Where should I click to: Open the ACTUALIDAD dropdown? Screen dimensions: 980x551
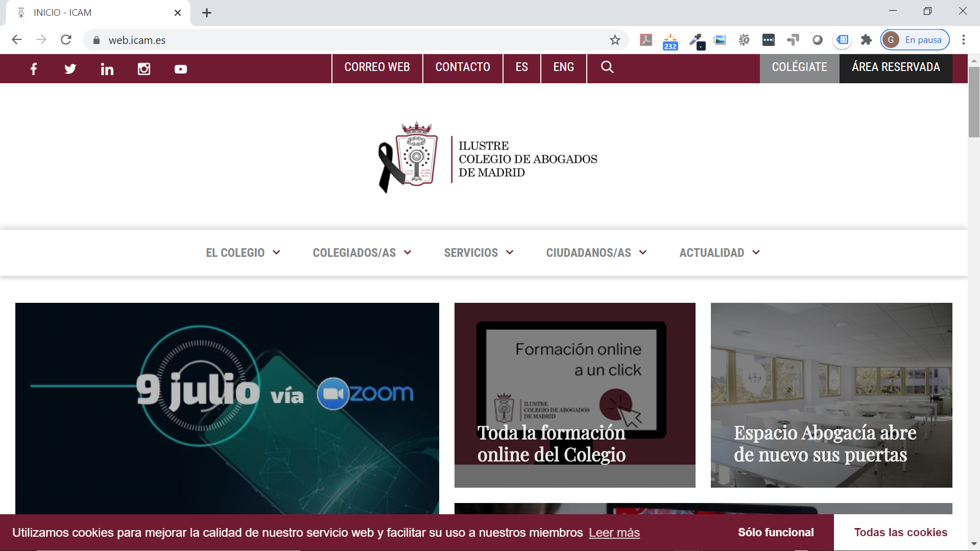click(720, 253)
